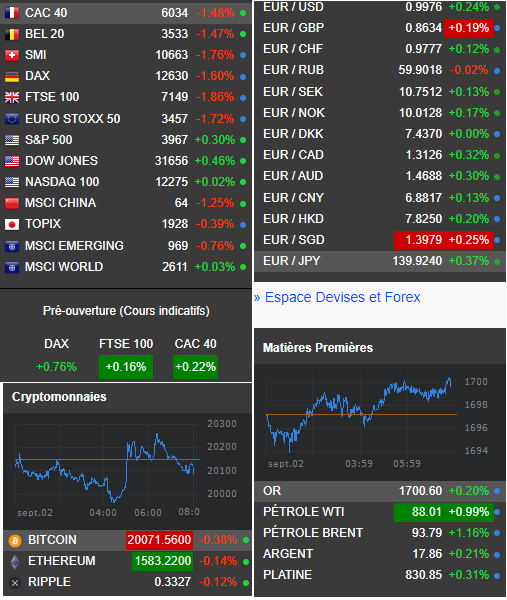Click the blue status dot on PLATINE row
This screenshot has height=600, width=507.
pyautogui.click(x=497, y=575)
